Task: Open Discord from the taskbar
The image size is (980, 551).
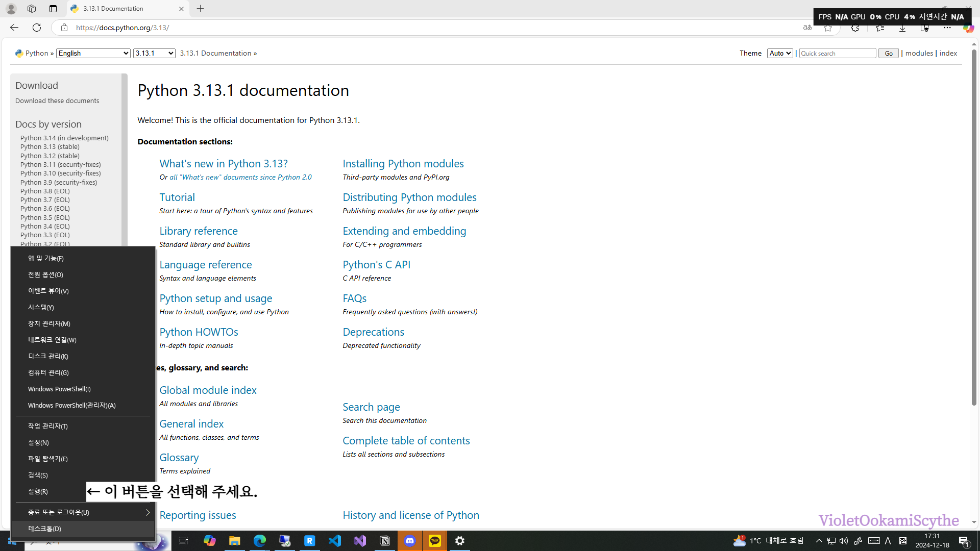Action: point(410,541)
